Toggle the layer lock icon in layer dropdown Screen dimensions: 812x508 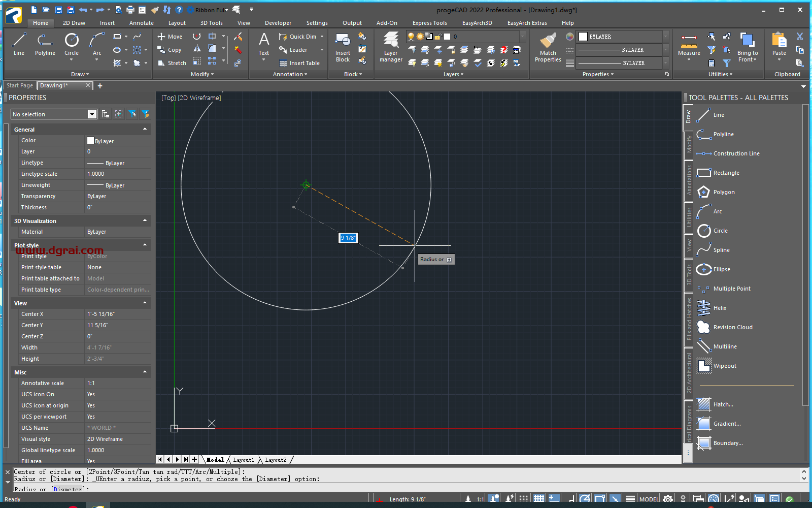(x=438, y=37)
